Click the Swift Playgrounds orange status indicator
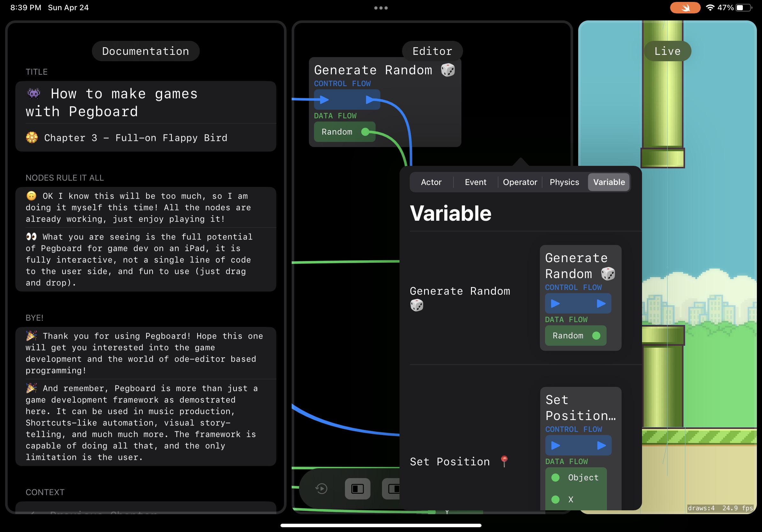The width and height of the screenshot is (762, 532). (685, 8)
